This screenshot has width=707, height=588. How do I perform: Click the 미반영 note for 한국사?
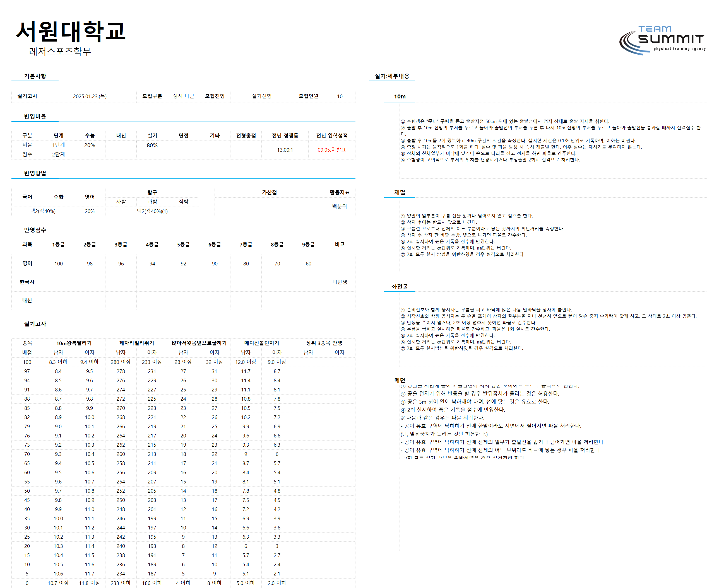click(339, 282)
